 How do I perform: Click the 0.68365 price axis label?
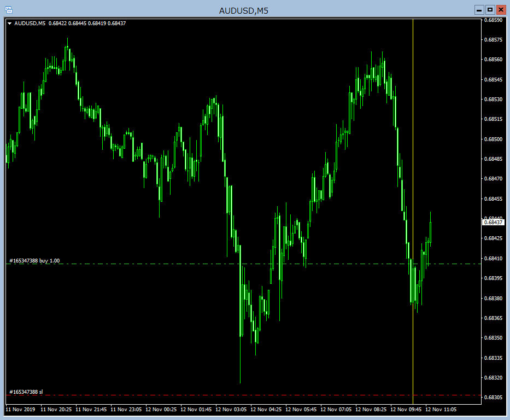click(x=493, y=318)
